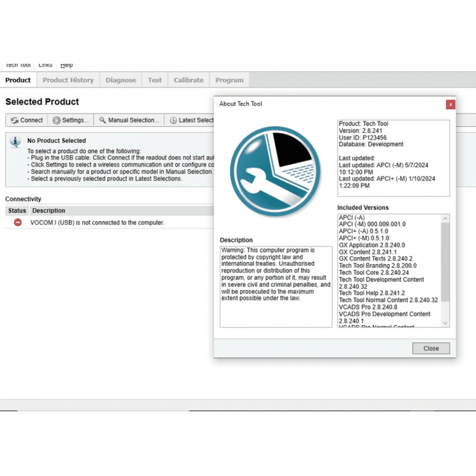Click the Description warning text box

[x=276, y=287]
